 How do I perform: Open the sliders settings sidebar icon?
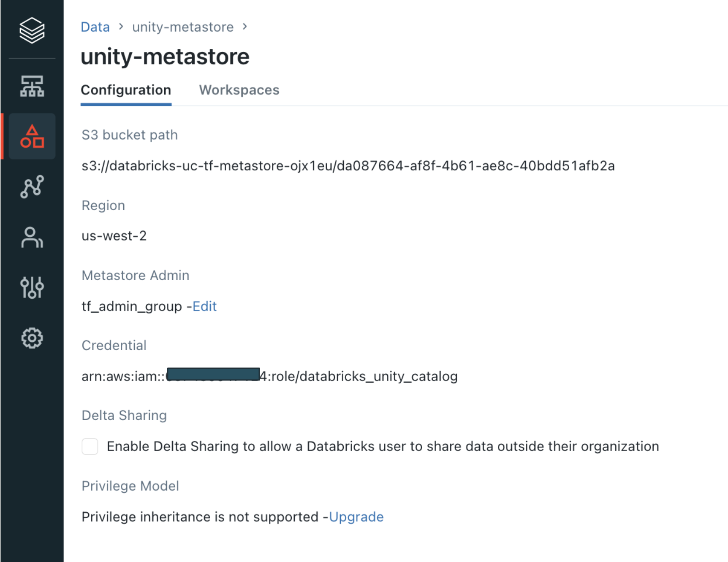(x=32, y=288)
